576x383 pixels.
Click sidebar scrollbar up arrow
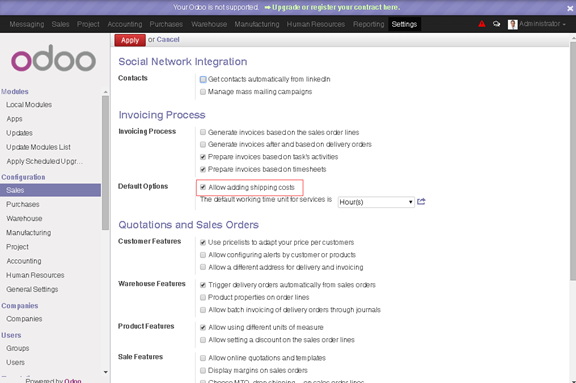tap(105, 92)
